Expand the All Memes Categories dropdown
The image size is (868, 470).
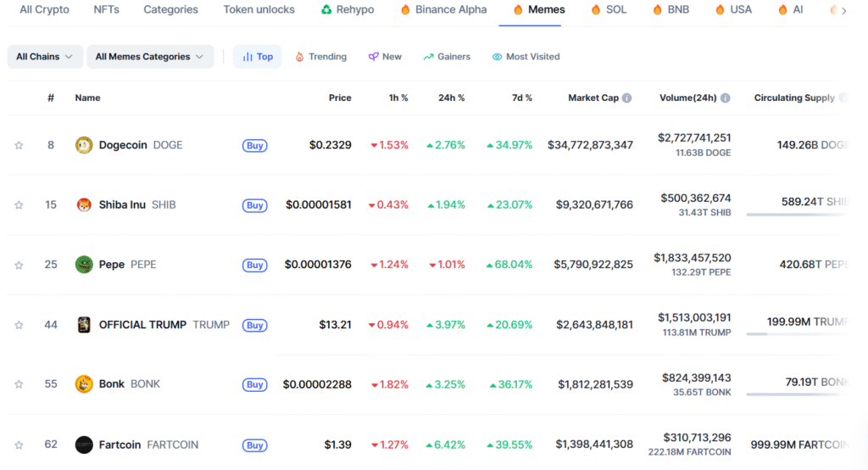150,57
